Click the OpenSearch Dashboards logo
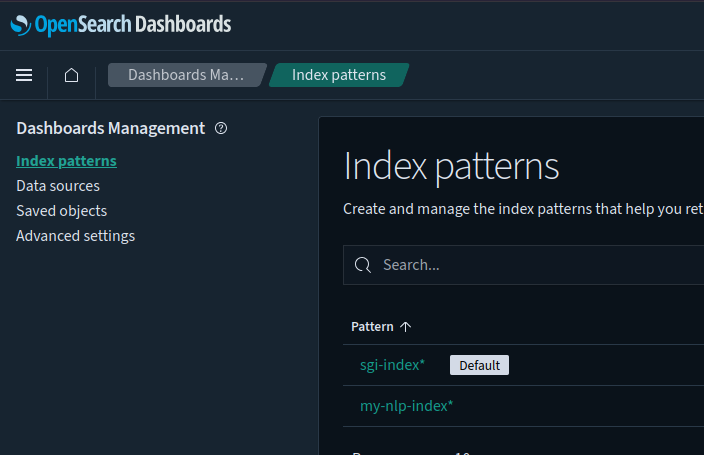 point(121,25)
